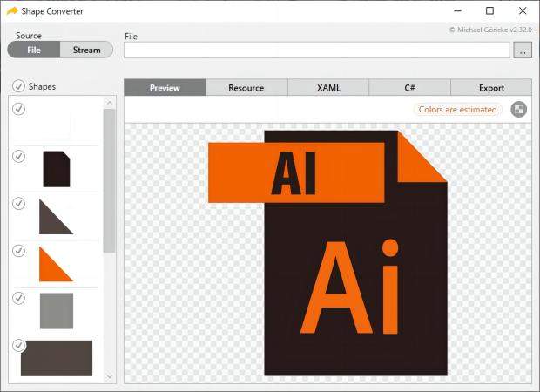540x392 pixels.
Task: Select File as source
Action: (x=34, y=50)
